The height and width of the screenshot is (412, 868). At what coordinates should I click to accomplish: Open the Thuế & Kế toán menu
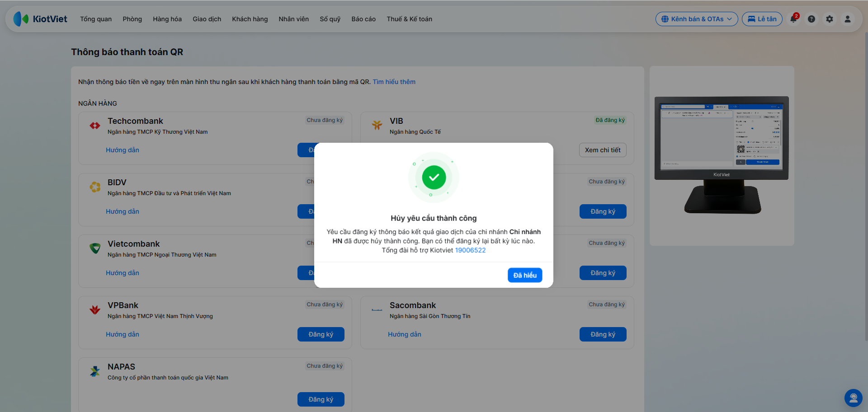410,19
